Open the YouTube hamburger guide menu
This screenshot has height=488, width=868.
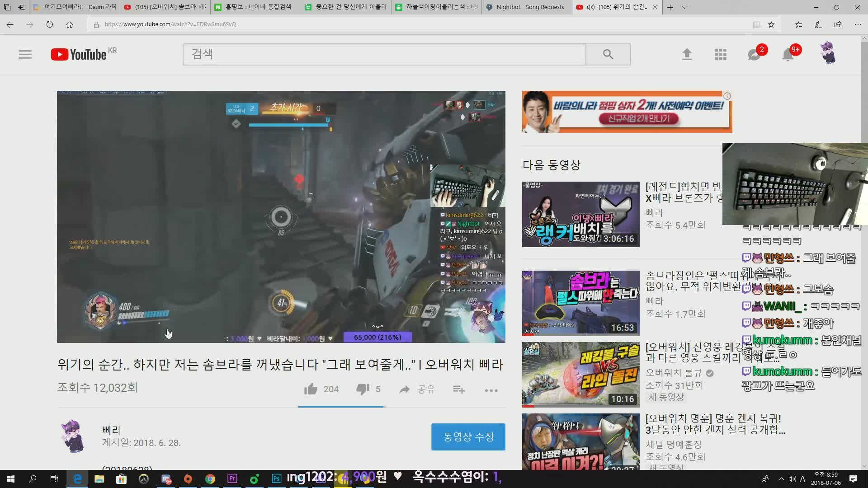25,55
